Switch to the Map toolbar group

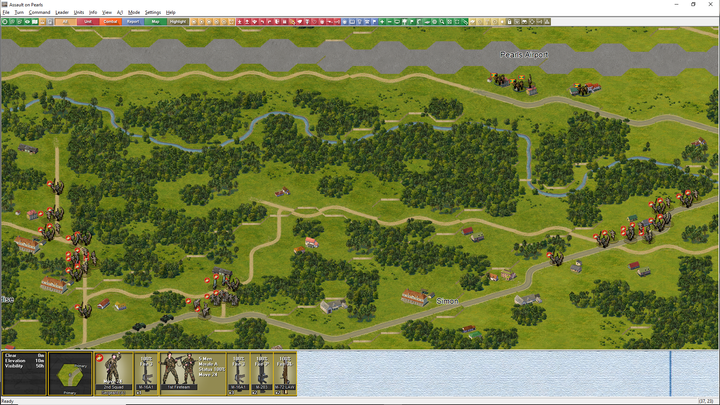coord(155,22)
